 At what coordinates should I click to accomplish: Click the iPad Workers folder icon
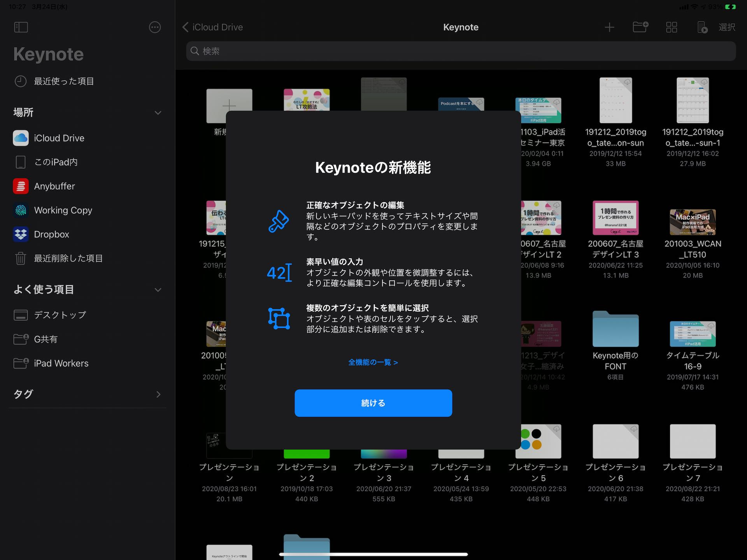(x=21, y=363)
